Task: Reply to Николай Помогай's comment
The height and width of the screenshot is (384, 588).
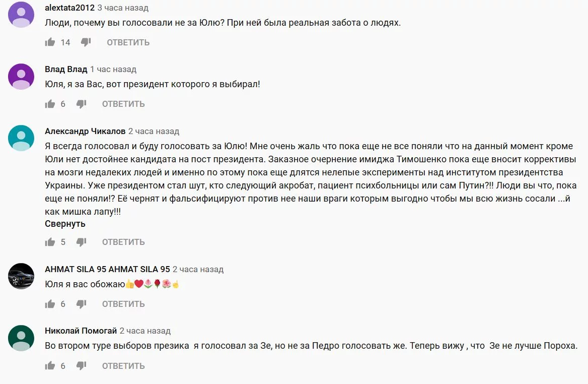Action: tap(123, 366)
